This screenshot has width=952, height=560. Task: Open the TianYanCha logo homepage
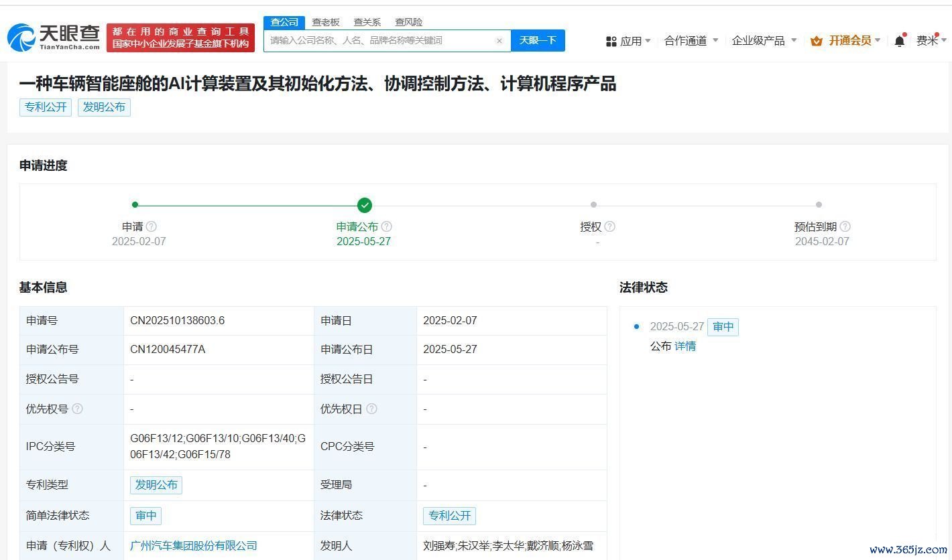point(54,37)
